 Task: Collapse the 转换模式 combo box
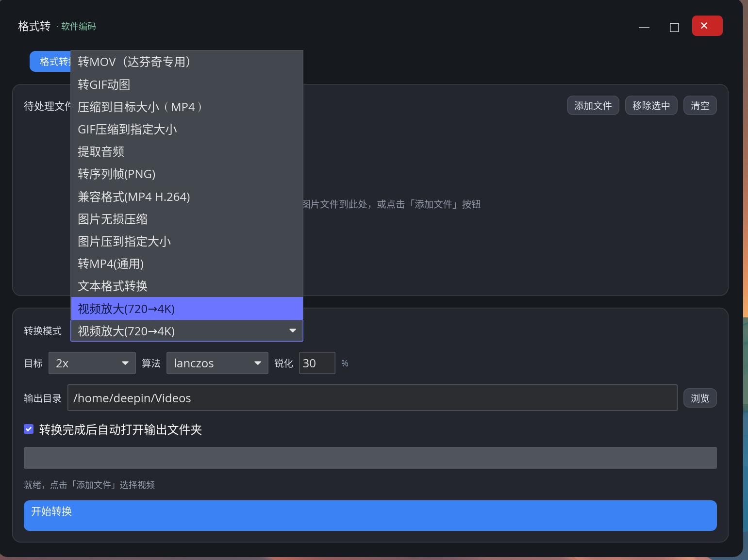tap(187, 331)
